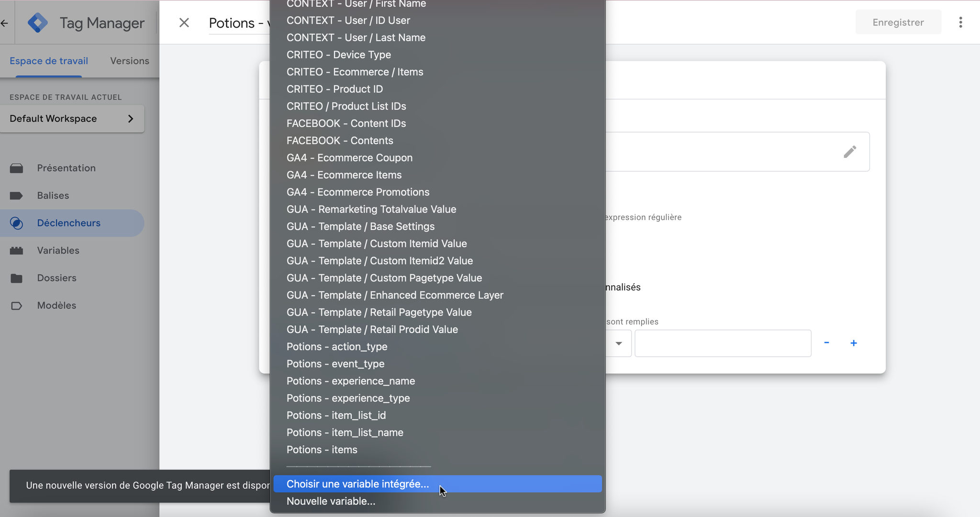Select Potions - action_type variable

[438, 347]
